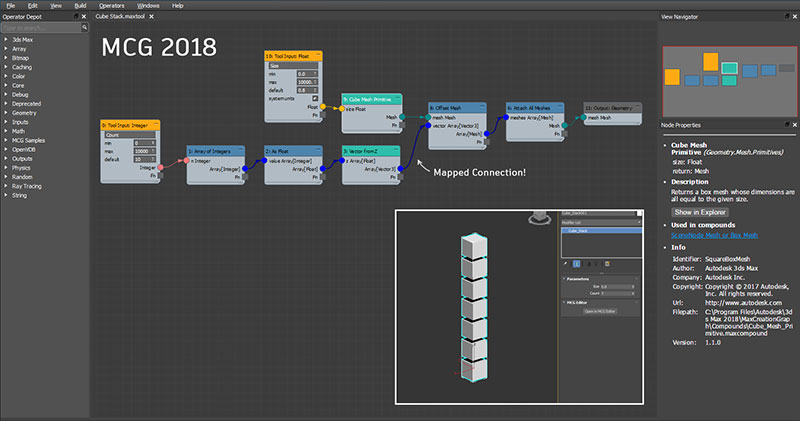Image resolution: width=800 pixels, height=421 pixels.
Task: Open the Modifier List dropdown
Action: click(600, 223)
